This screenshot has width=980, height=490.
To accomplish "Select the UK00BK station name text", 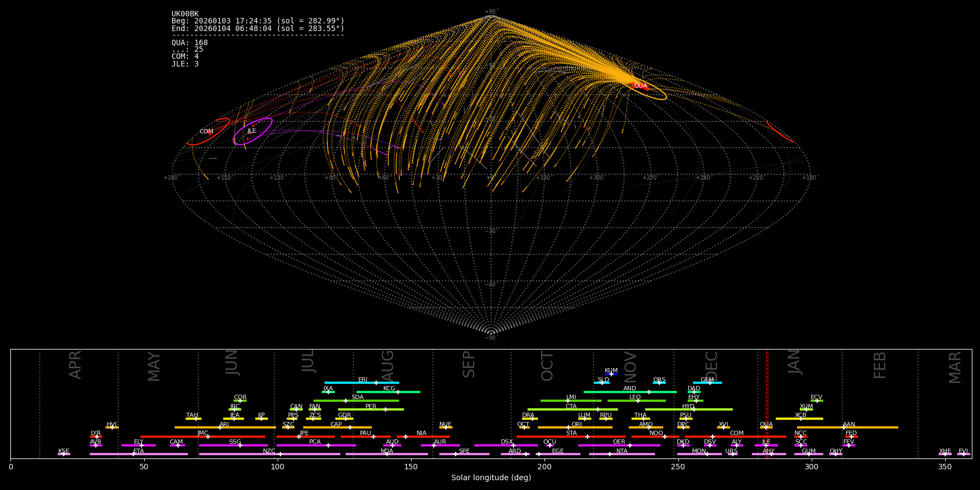I will (185, 14).
